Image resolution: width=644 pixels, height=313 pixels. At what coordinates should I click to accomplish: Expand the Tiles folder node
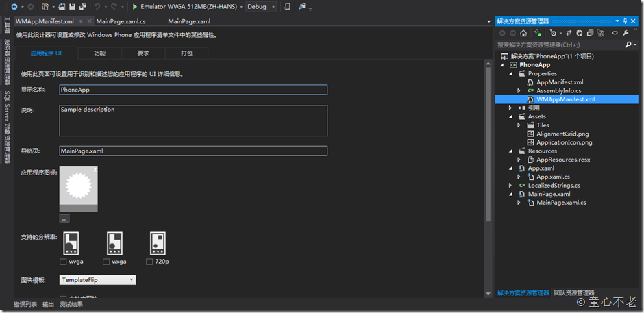click(519, 125)
